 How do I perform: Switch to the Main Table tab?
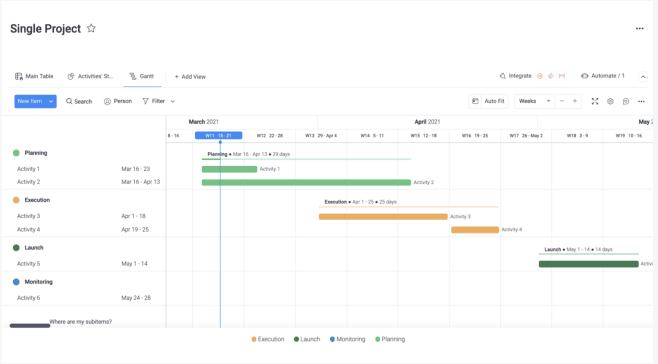coord(34,76)
